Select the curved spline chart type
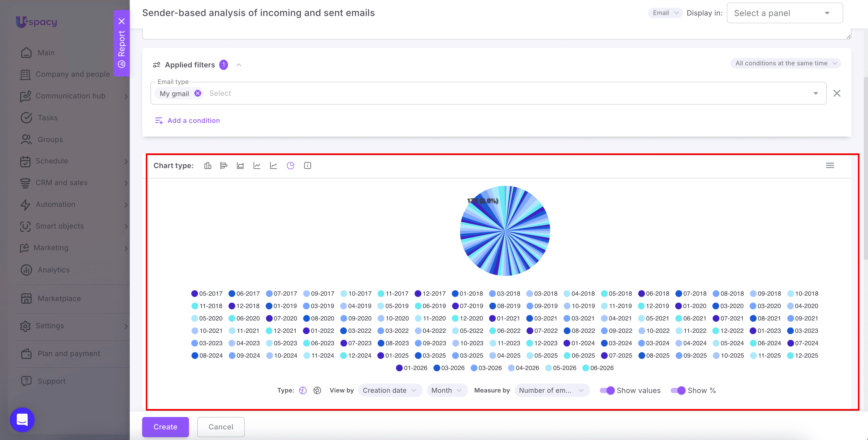Viewport: 868px width, 440px height. coord(273,165)
